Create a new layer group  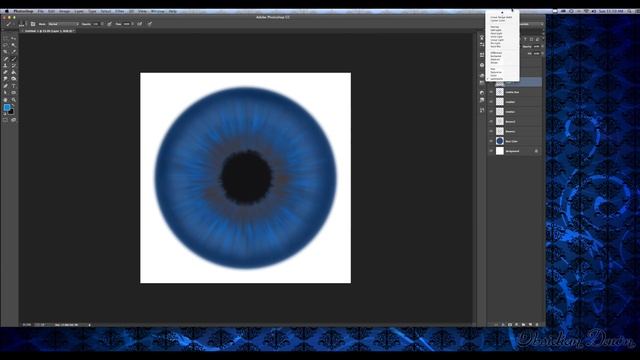(524, 324)
